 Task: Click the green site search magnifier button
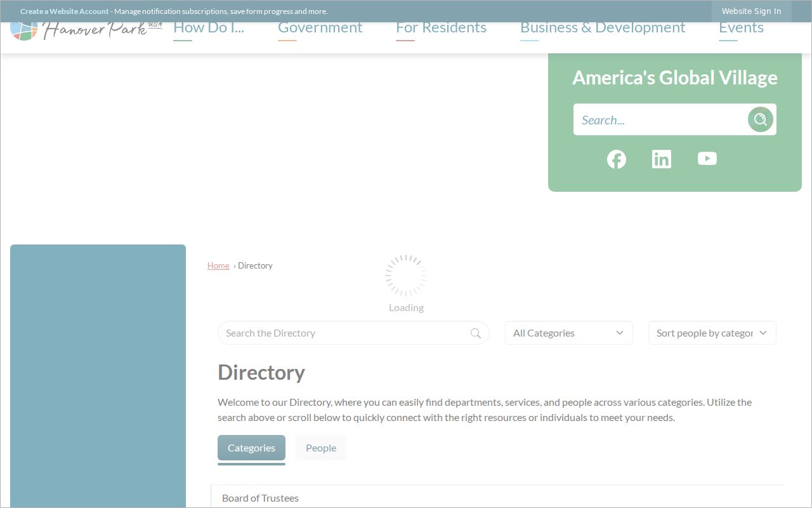tap(761, 119)
